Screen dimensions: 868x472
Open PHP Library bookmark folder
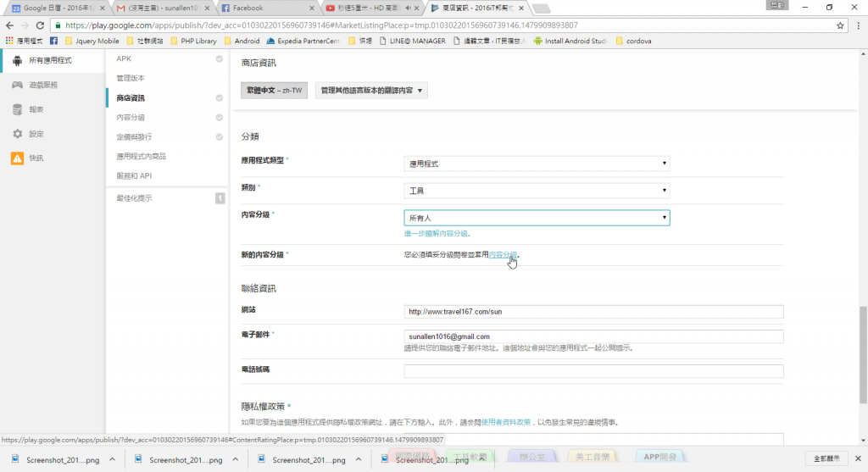[x=193, y=41]
